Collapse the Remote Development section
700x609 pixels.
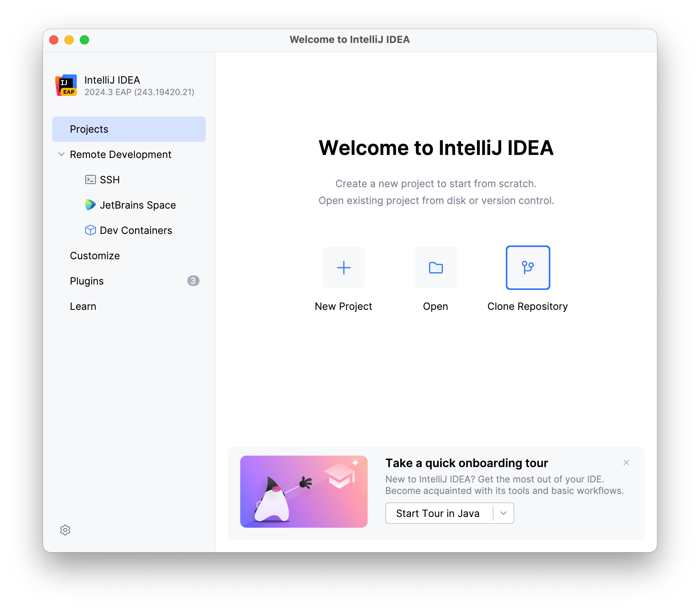pyautogui.click(x=61, y=154)
